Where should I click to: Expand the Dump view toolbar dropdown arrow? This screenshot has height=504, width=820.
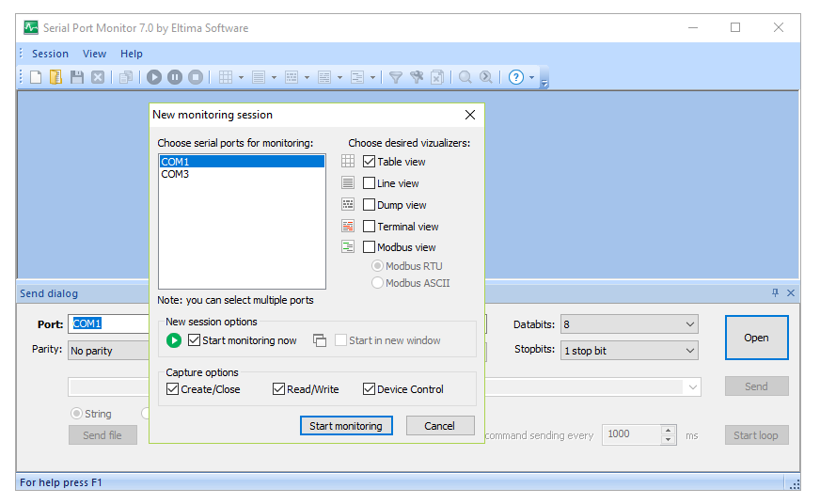pyautogui.click(x=307, y=77)
